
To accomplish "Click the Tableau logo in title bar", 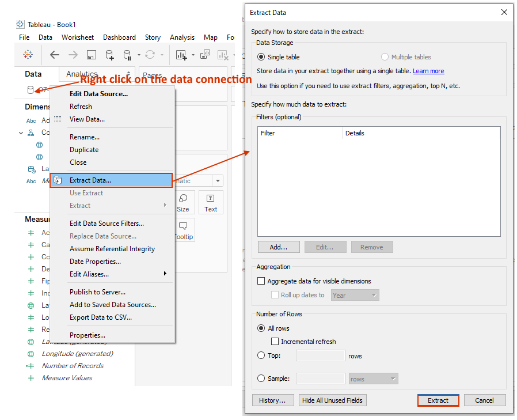I will (20, 24).
